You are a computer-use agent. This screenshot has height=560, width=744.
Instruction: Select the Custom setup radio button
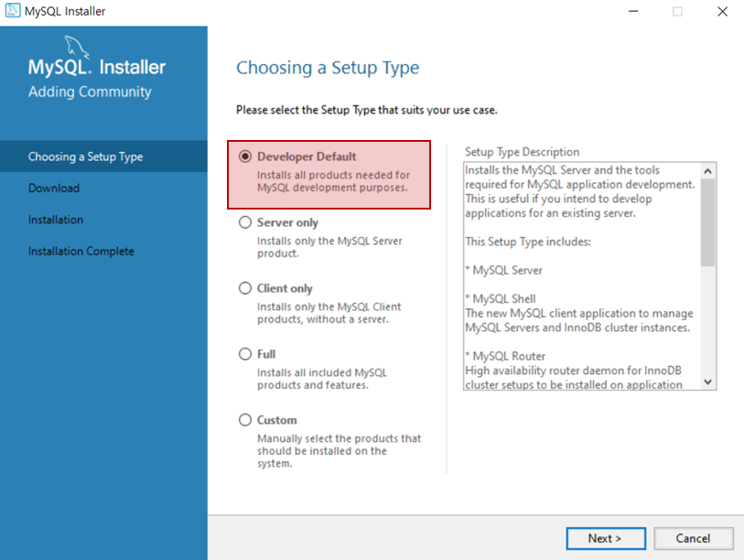245,420
